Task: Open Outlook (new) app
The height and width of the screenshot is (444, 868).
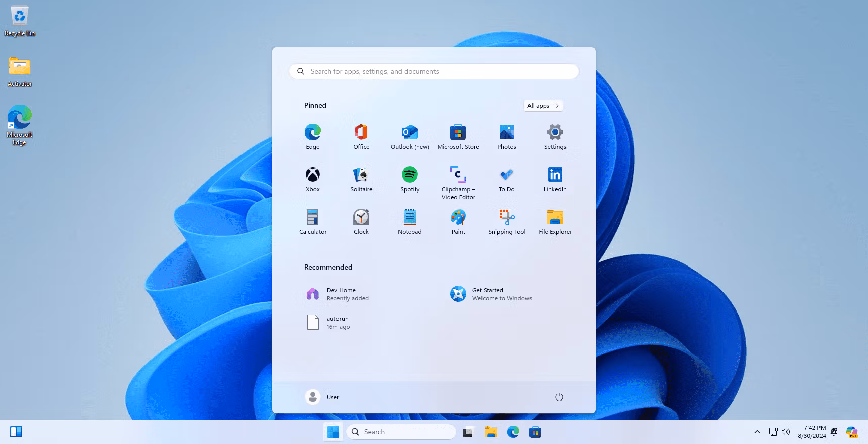Action: (x=410, y=137)
